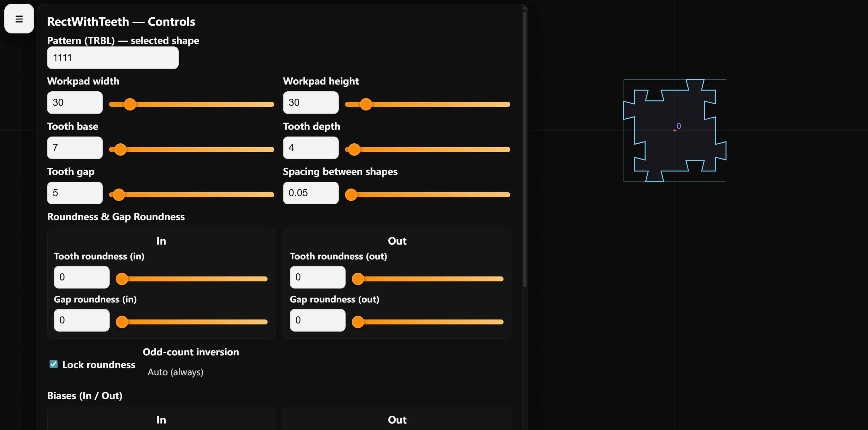The height and width of the screenshot is (430, 868).
Task: Click the Tooth base number field
Action: (75, 147)
